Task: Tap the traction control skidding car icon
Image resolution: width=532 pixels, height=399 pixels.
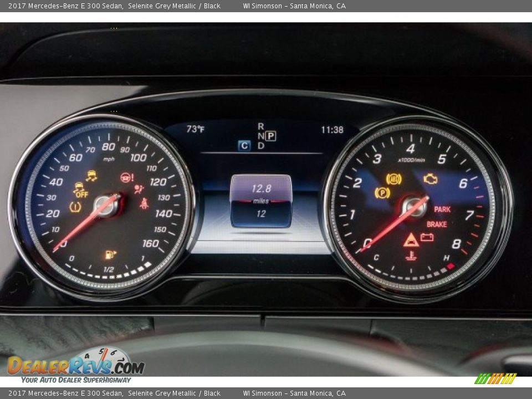Action: pos(91,176)
